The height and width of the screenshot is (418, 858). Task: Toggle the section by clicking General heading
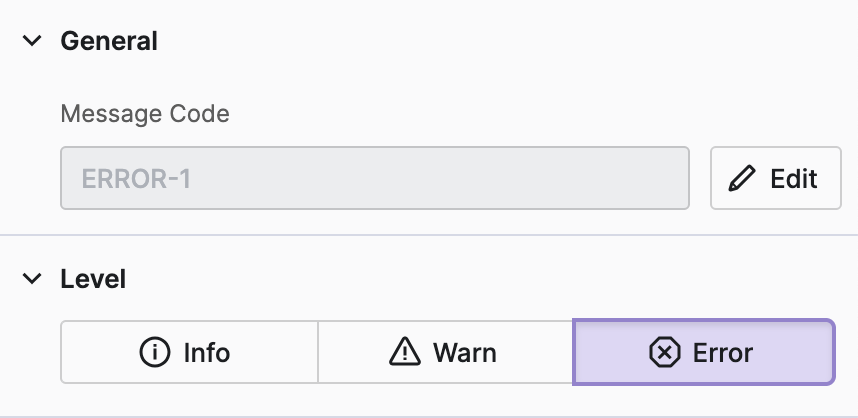click(x=109, y=41)
